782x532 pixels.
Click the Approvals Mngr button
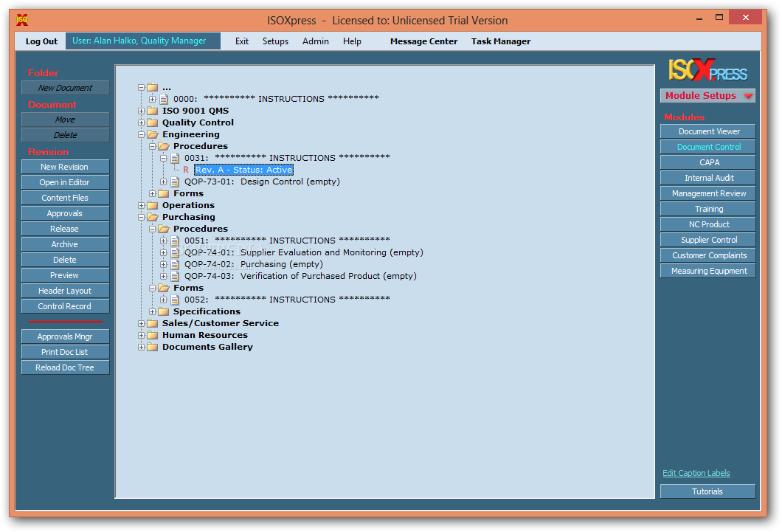click(x=65, y=336)
